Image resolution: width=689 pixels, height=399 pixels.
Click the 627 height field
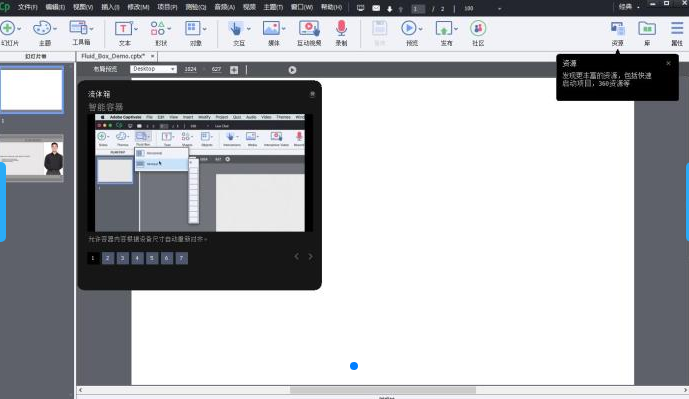pyautogui.click(x=216, y=69)
